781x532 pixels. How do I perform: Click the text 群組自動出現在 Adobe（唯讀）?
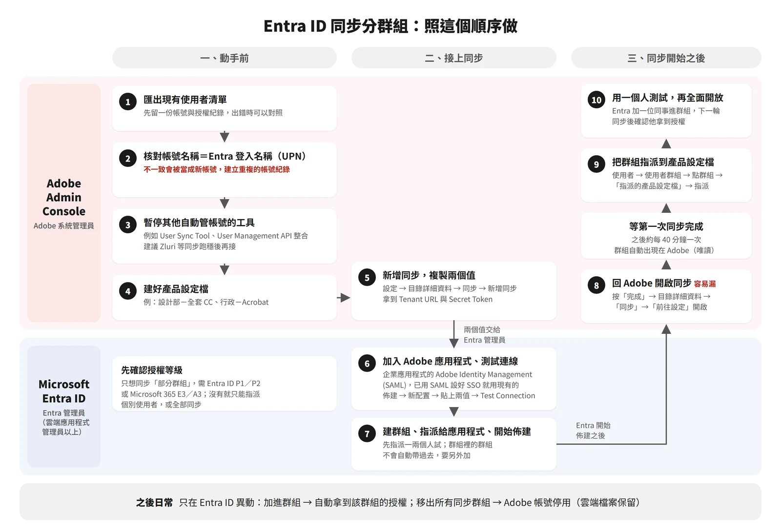[666, 250]
